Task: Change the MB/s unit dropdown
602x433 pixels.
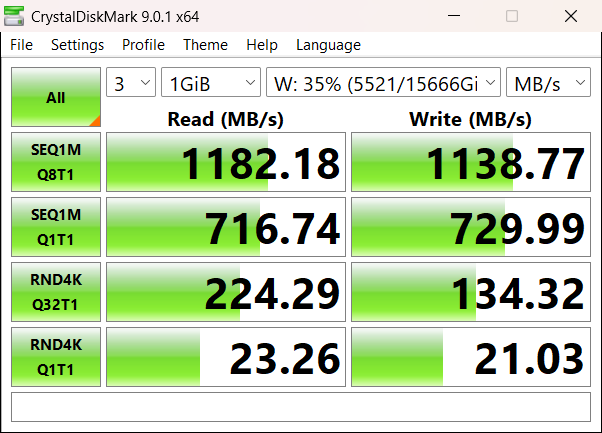Action: (x=548, y=83)
